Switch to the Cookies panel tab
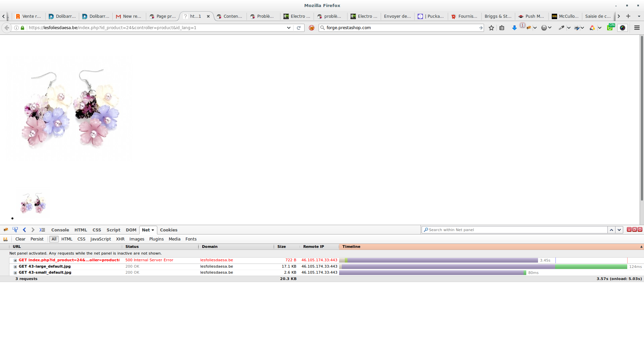 coord(169,230)
